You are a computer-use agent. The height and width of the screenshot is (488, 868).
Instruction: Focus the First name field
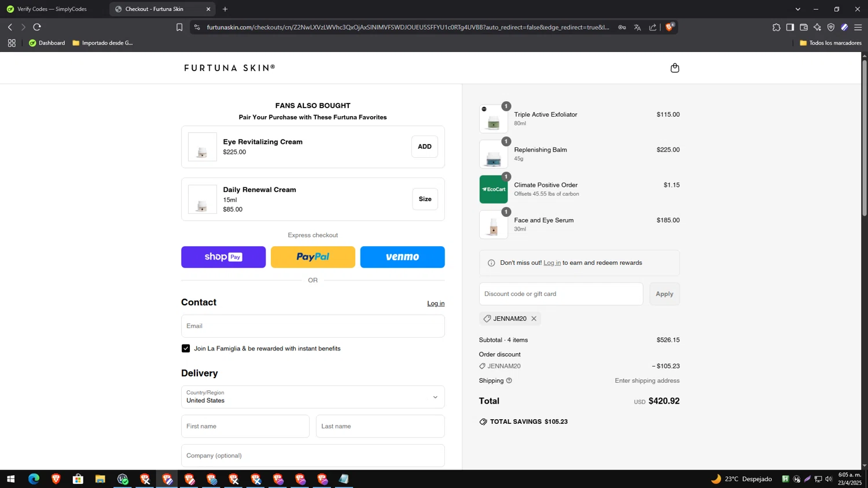245,426
